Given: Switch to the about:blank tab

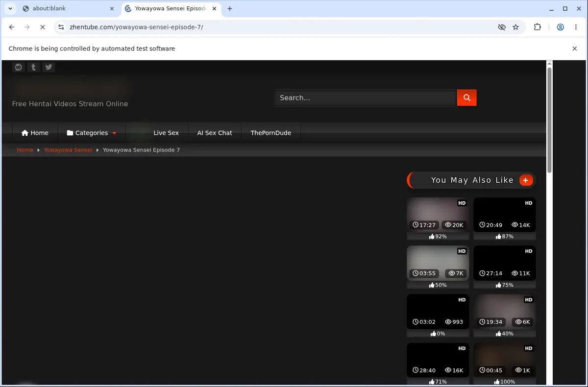Looking at the screenshot, I should coord(68,8).
